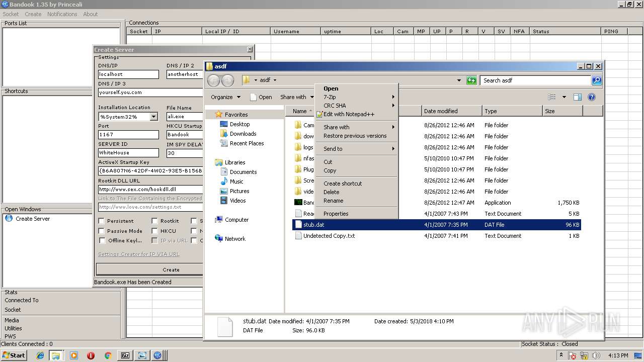The height and width of the screenshot is (362, 644).
Task: Expand the context menu Share with submenu
Action: pos(357,127)
